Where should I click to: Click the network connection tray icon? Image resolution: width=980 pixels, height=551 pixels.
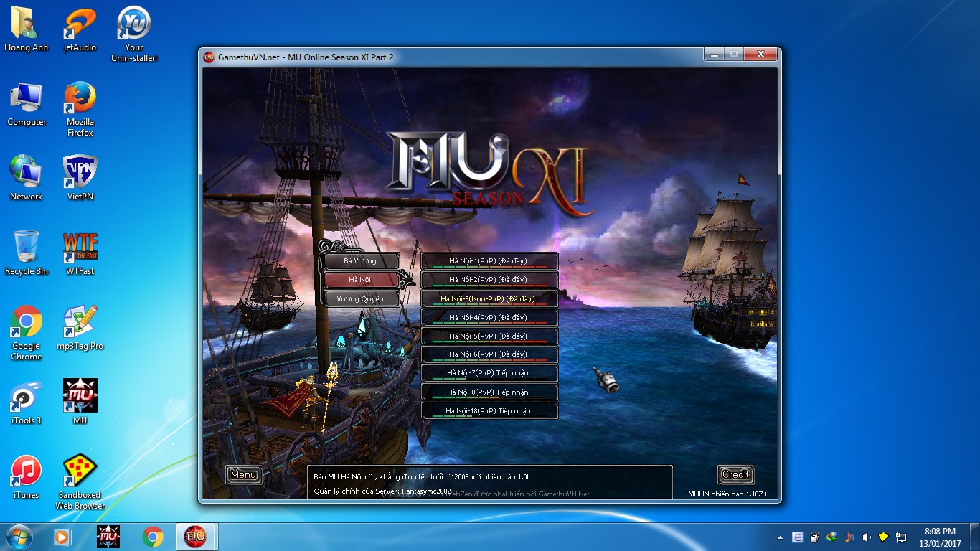[900, 537]
